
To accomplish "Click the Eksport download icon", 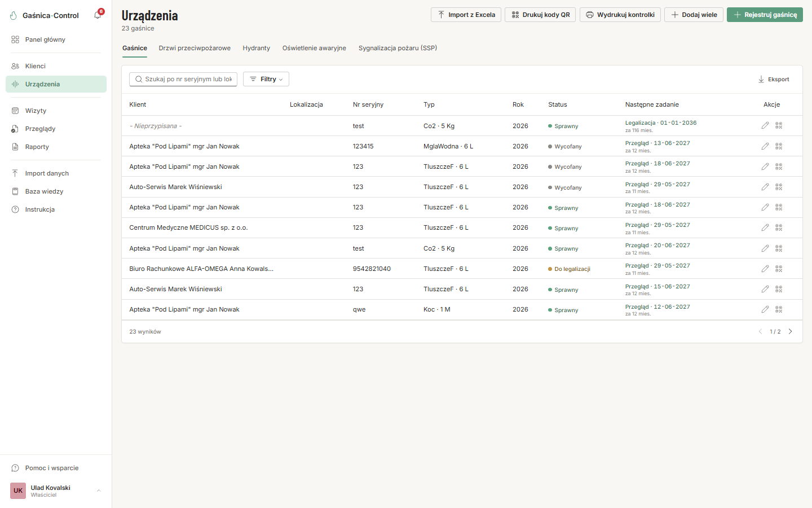I will coord(761,80).
